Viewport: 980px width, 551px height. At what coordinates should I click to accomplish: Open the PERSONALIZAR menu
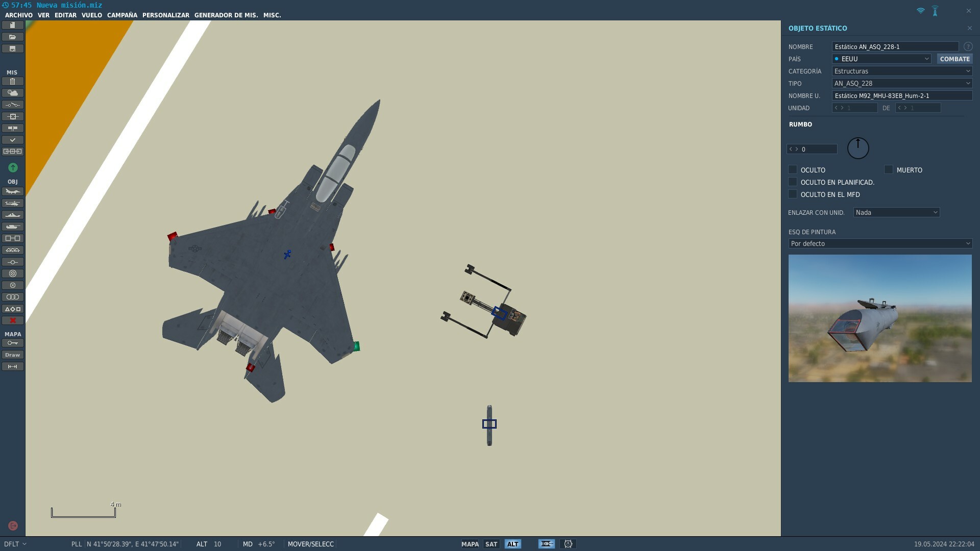click(x=166, y=15)
